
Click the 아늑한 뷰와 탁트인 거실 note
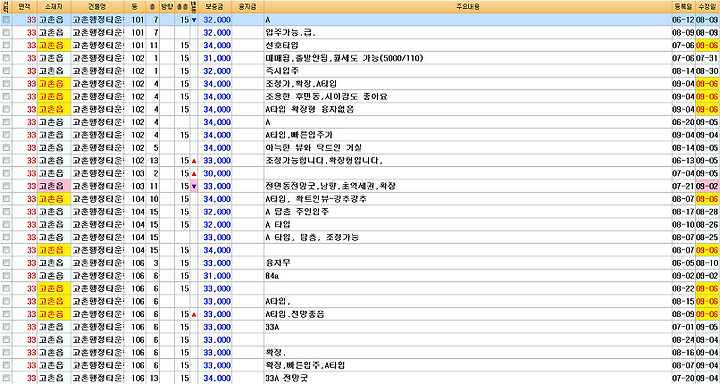click(x=314, y=148)
